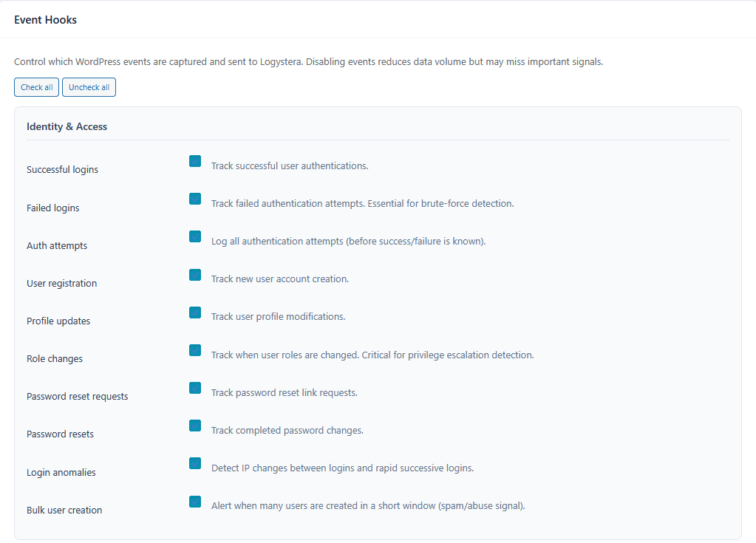Select the Role changes label

tap(54, 358)
